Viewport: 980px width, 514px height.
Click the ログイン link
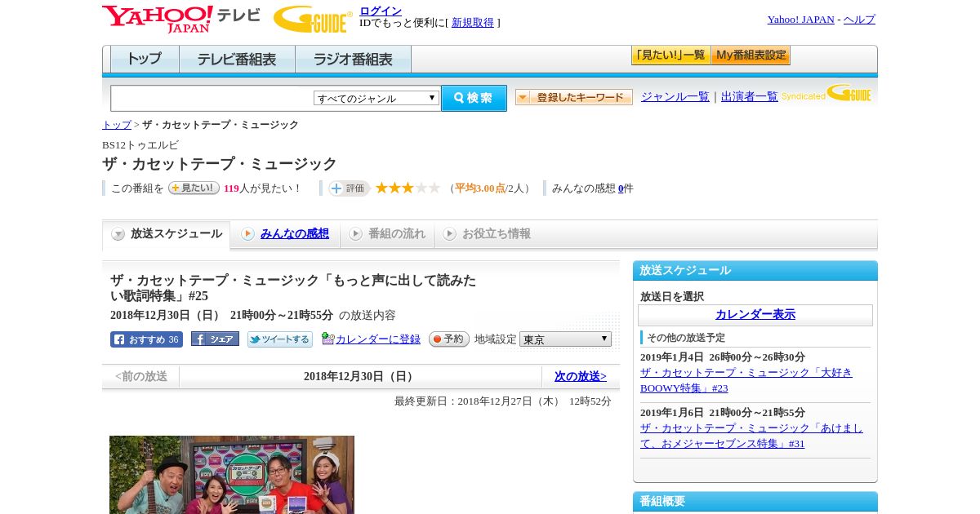tap(381, 11)
